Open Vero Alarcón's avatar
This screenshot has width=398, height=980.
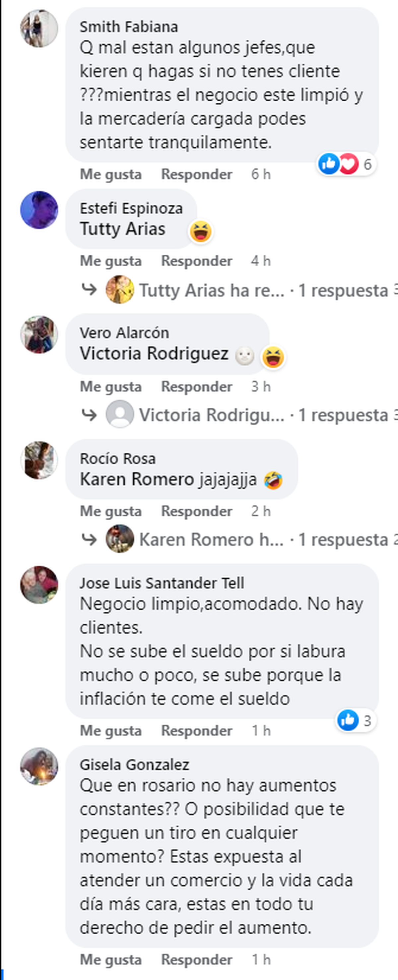pos(39,335)
